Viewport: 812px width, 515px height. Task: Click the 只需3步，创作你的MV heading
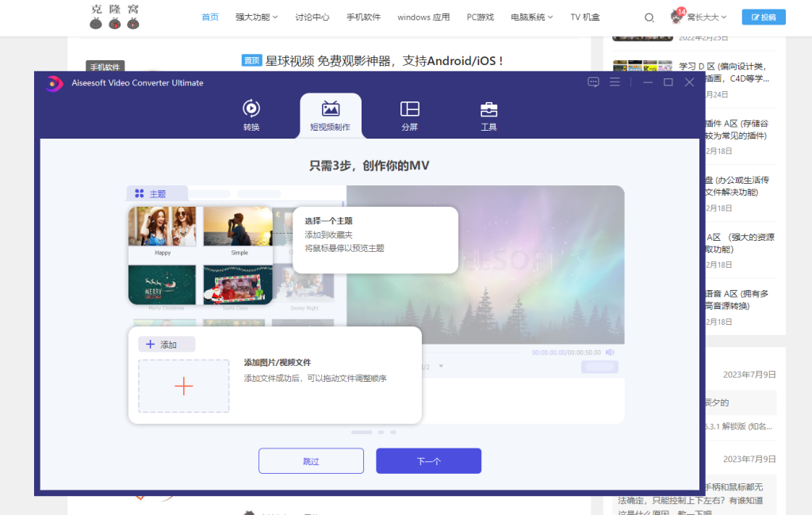click(x=370, y=166)
